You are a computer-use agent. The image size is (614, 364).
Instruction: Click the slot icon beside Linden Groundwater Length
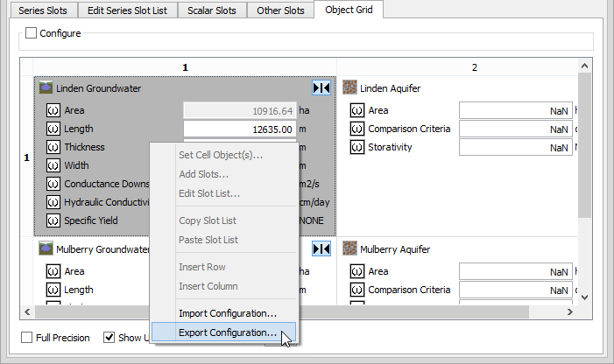[x=52, y=129]
